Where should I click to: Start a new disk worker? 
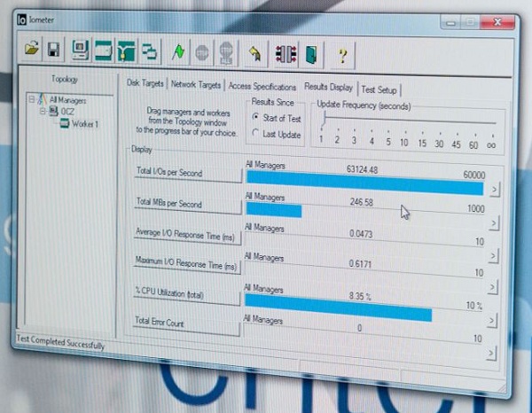coord(105,51)
